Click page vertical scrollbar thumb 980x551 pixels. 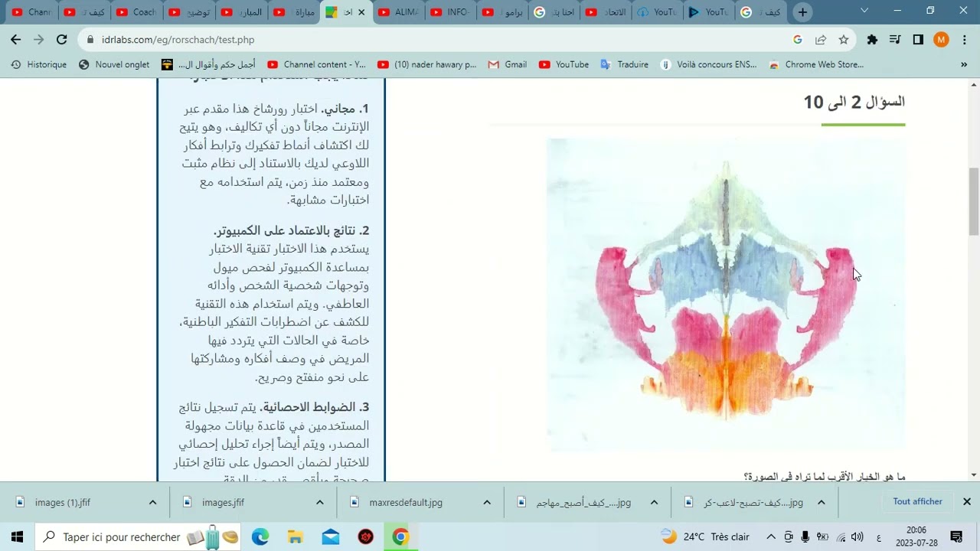click(x=974, y=201)
